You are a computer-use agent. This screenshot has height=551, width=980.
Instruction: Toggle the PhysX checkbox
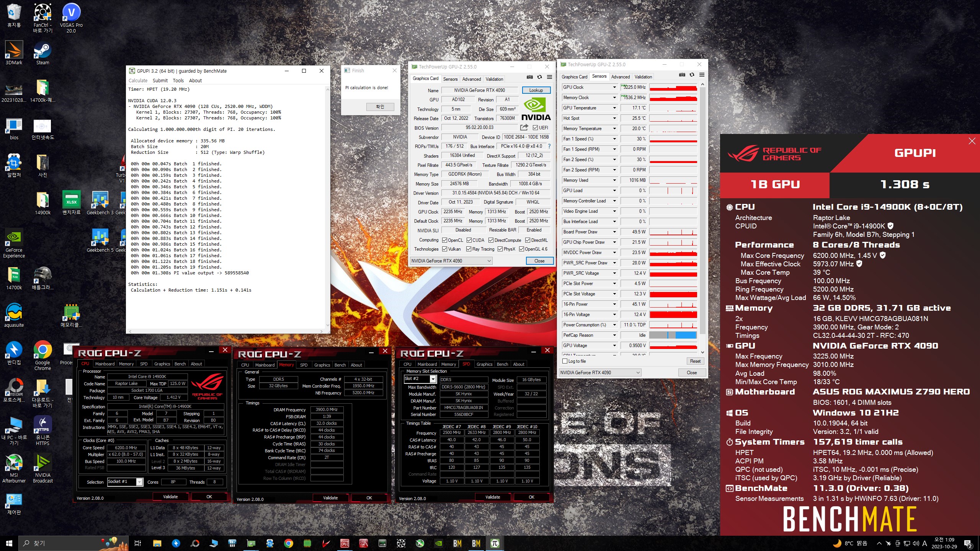[500, 249]
